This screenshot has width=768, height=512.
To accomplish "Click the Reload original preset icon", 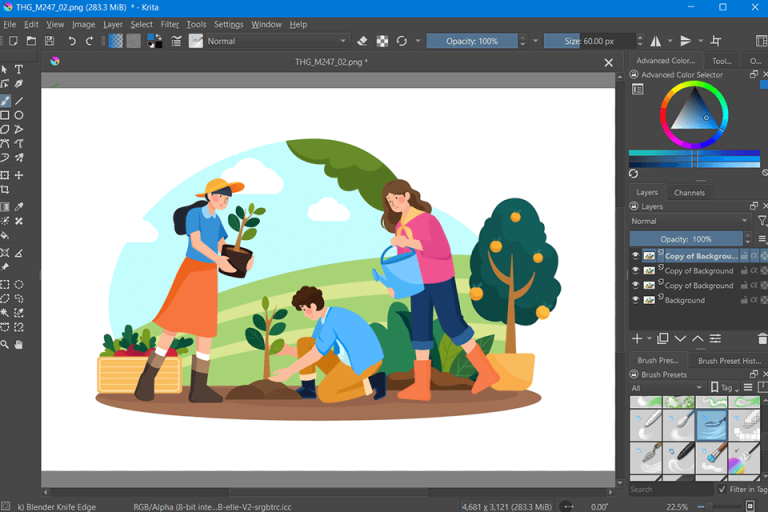I will pos(402,41).
